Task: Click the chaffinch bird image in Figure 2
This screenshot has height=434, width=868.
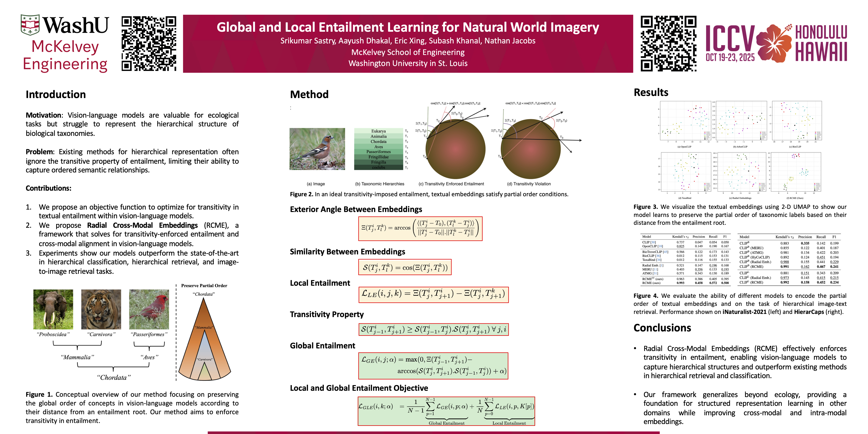Action: point(317,149)
